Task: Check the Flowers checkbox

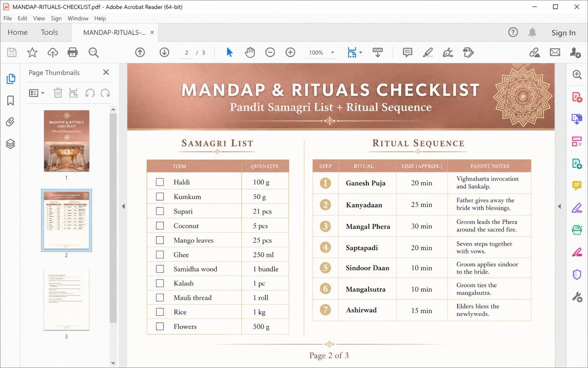Action: pyautogui.click(x=160, y=327)
